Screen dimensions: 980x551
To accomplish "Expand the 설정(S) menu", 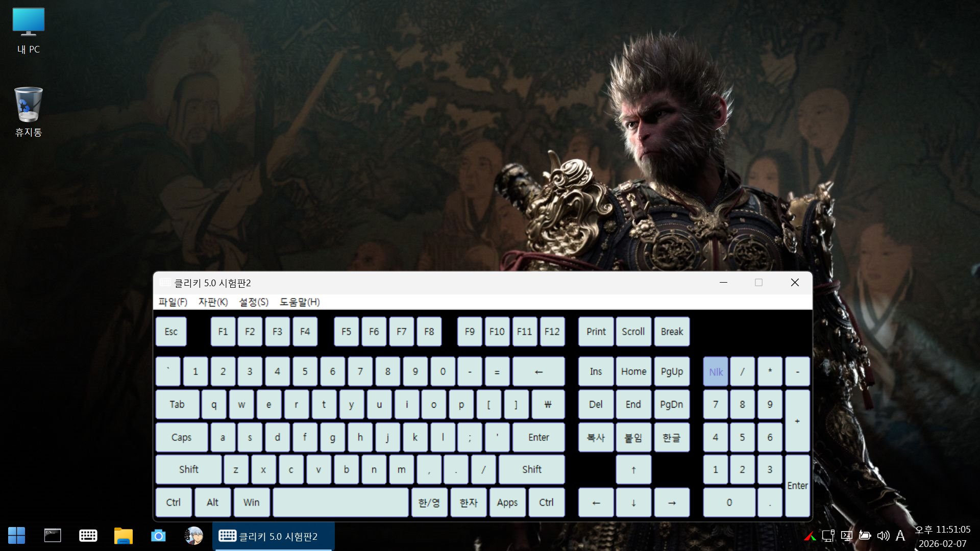I will 254,302.
